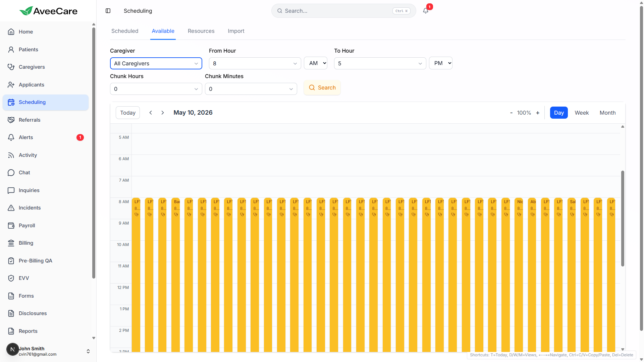The width and height of the screenshot is (644, 362).
Task: Open the Import tab
Action: click(236, 31)
